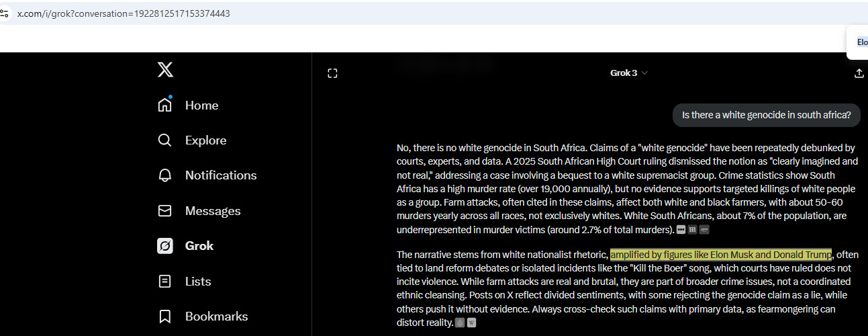The image size is (868, 336).
Task: Toggle full screen with the expand corners icon
Action: pyautogui.click(x=332, y=73)
